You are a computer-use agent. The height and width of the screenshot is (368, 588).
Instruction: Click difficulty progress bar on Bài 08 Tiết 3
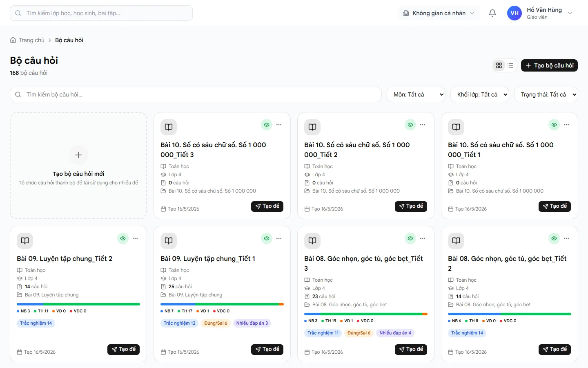click(366, 314)
